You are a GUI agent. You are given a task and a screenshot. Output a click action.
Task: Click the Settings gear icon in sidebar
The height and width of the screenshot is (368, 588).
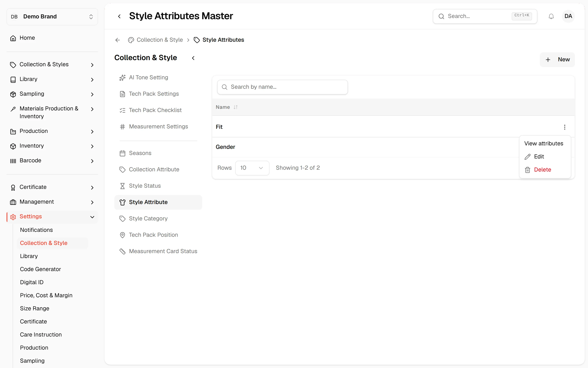13,217
